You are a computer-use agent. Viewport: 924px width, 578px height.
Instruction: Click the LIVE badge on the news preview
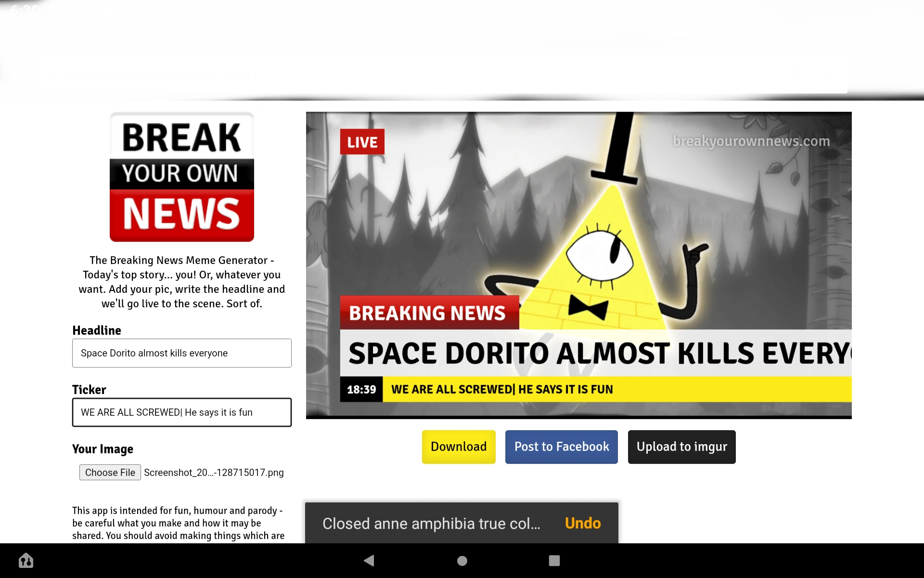362,142
